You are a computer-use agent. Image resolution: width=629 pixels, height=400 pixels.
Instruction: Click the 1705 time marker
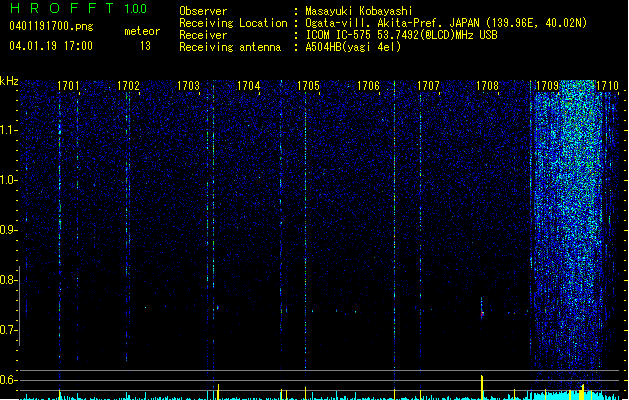[308, 86]
